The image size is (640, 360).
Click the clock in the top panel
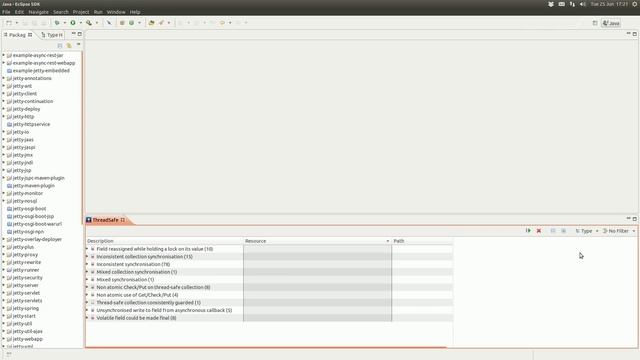(609, 4)
